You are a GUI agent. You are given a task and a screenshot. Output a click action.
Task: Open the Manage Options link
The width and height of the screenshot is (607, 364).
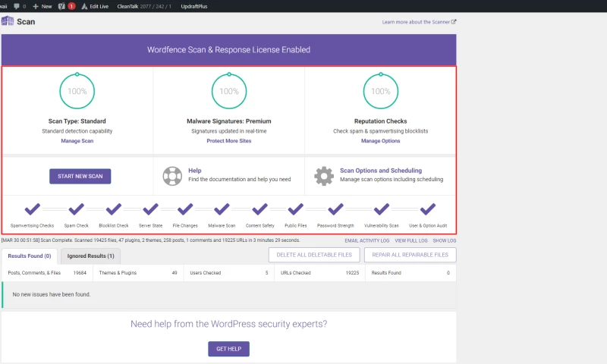tap(381, 141)
